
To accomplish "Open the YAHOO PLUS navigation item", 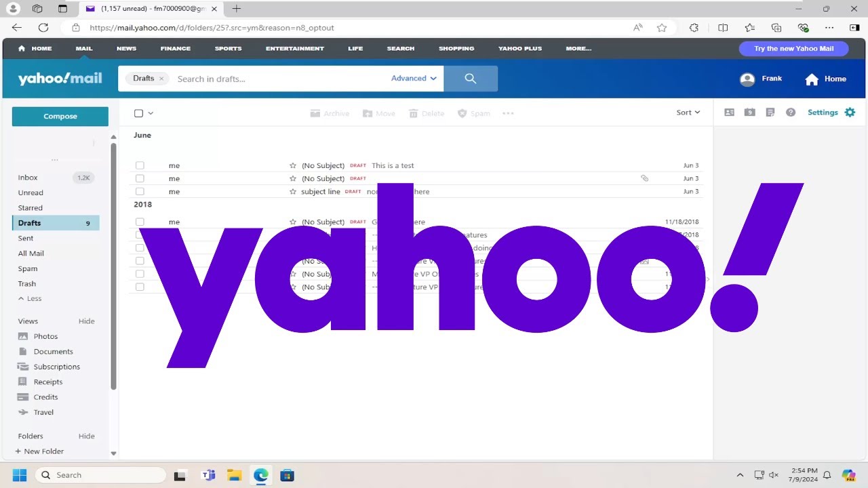I will point(521,49).
